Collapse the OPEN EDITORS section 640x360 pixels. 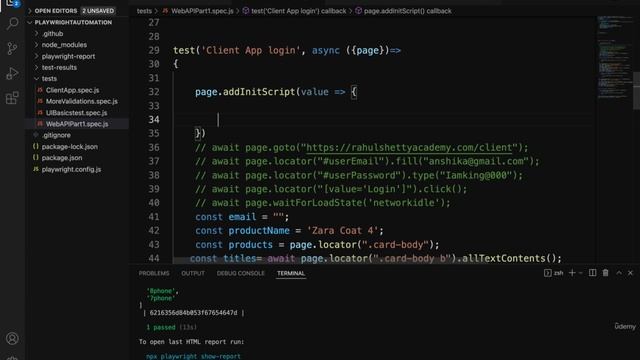(x=30, y=11)
